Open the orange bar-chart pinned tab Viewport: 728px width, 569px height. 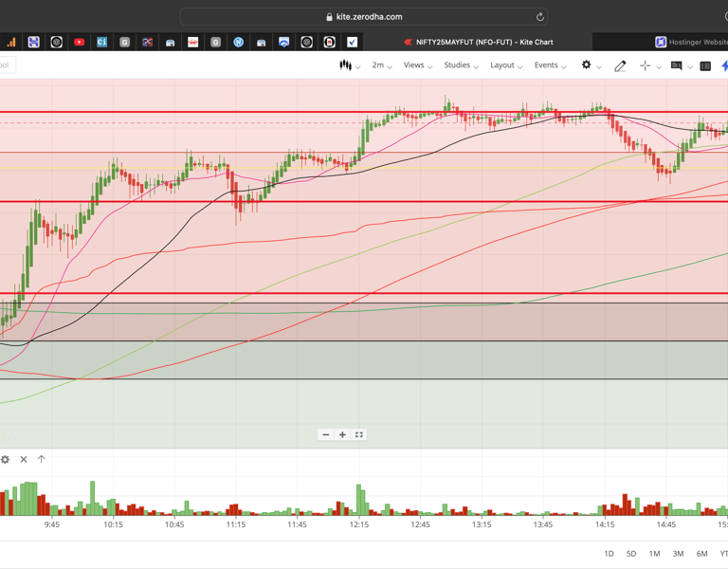pos(10,43)
